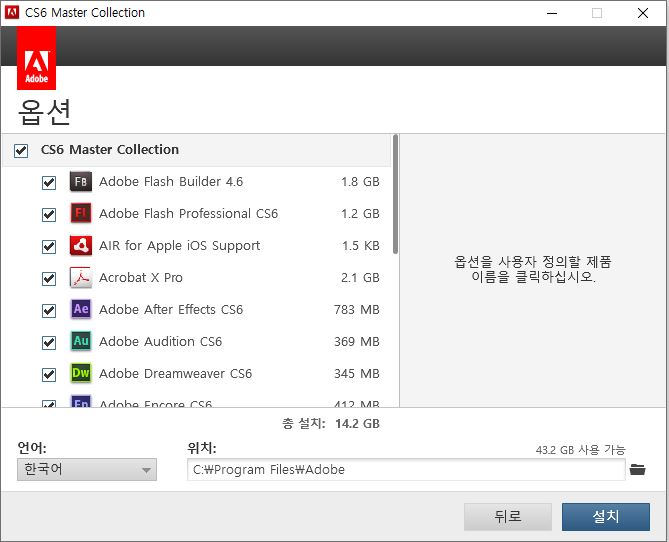Toggle the Acrobat X Pro checkbox

[x=49, y=278]
